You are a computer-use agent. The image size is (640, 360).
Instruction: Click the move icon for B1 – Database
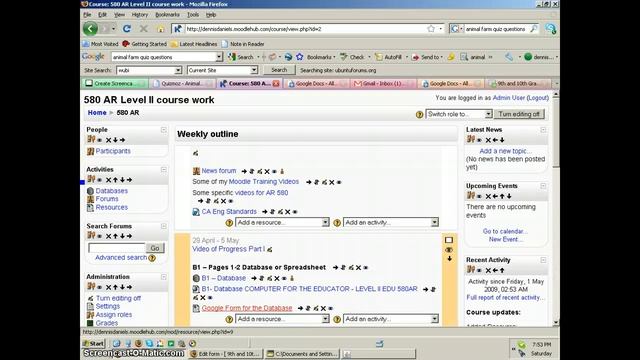(261, 278)
